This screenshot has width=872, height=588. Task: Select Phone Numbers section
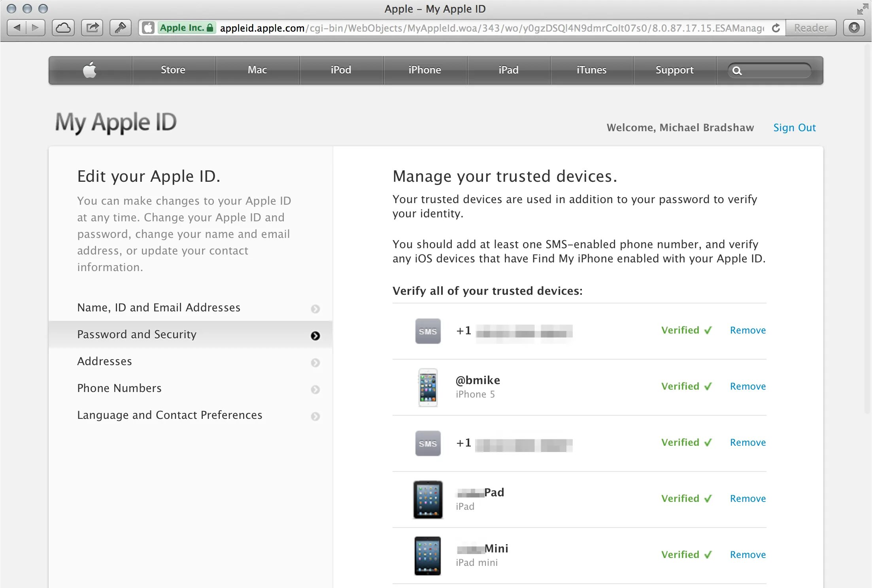point(191,388)
